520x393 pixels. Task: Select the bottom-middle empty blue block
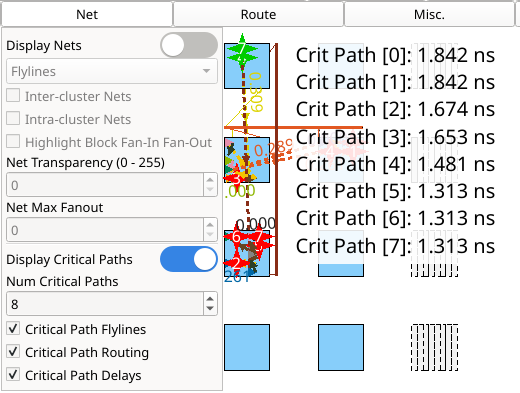coord(341,347)
